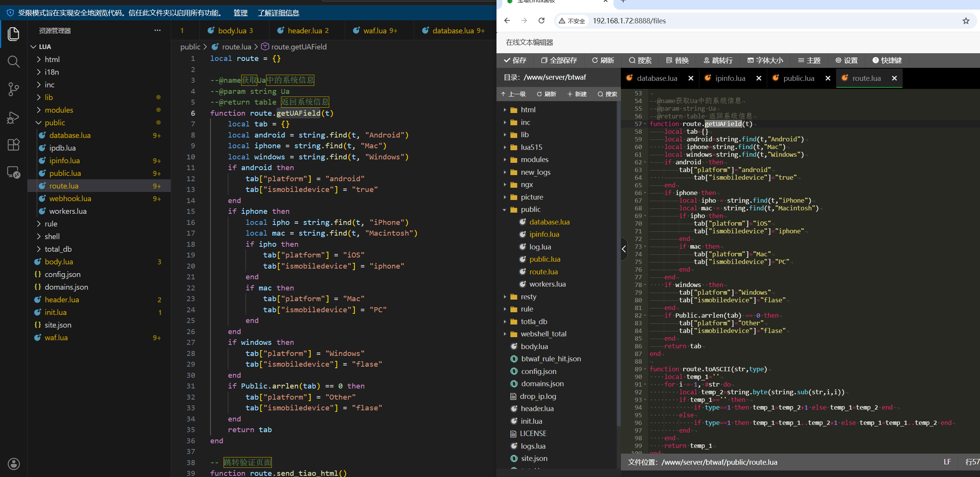The width and height of the screenshot is (980, 477).
Task: Open Source Control view icon
Action: 14,89
